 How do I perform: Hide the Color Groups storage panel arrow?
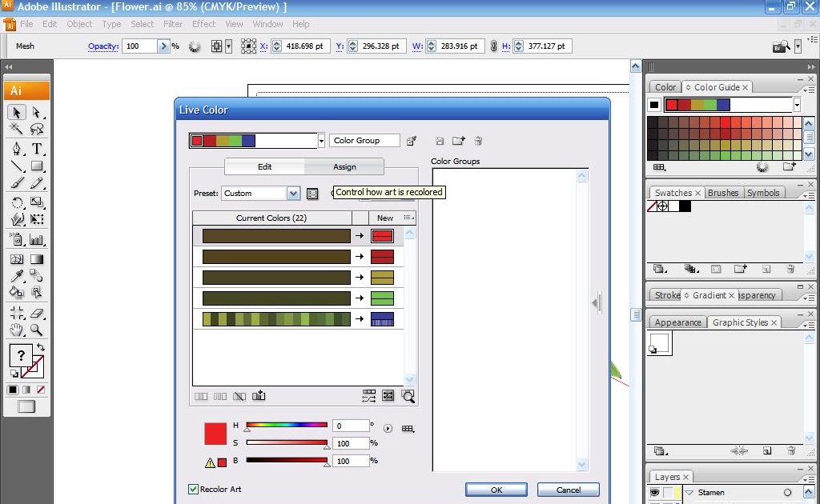[x=595, y=302]
